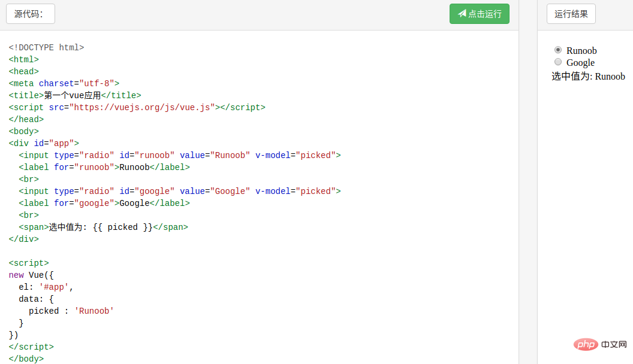Click the new Vue({ code line
This screenshot has height=364, width=633.
(31, 275)
